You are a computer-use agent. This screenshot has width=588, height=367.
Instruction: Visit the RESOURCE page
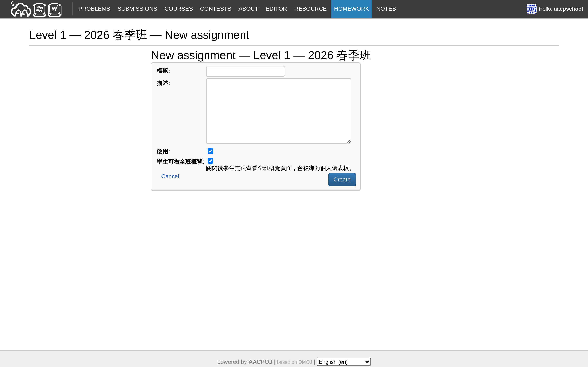(x=311, y=9)
